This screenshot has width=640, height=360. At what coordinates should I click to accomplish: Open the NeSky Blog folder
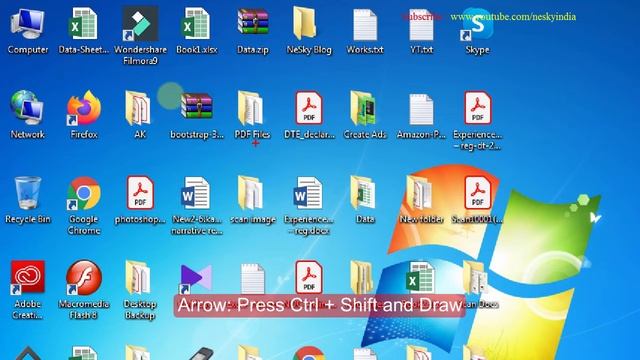305,24
